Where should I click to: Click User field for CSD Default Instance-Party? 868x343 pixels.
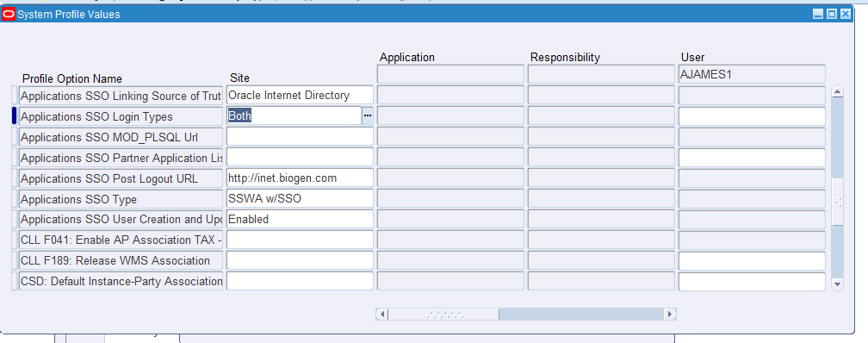tap(752, 281)
